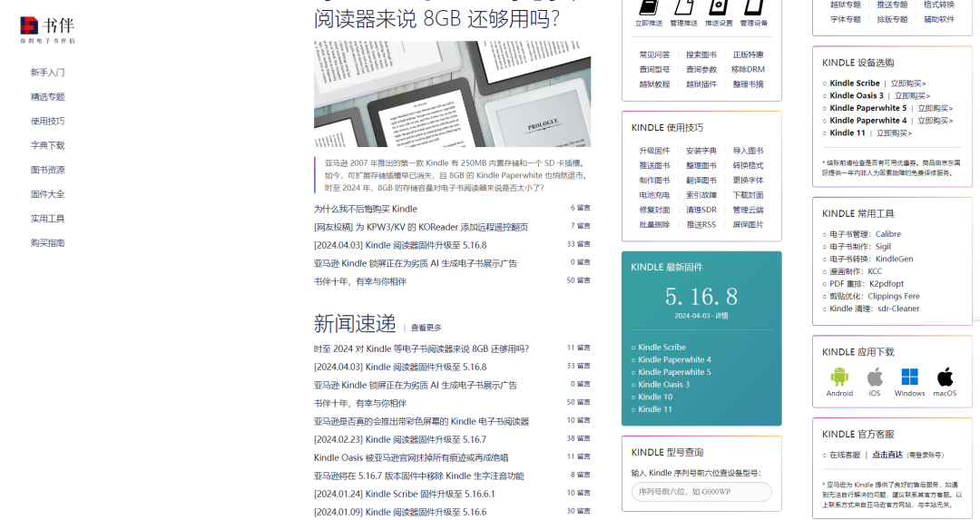Viewport: 980px width, 520px height.
Task: Select 使用技巧 in sidebar menu
Action: [x=47, y=122]
